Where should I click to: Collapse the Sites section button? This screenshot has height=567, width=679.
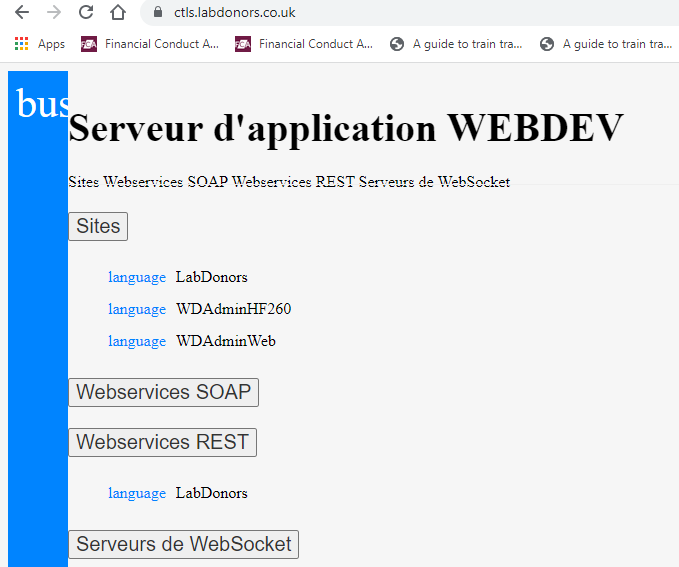coord(98,226)
